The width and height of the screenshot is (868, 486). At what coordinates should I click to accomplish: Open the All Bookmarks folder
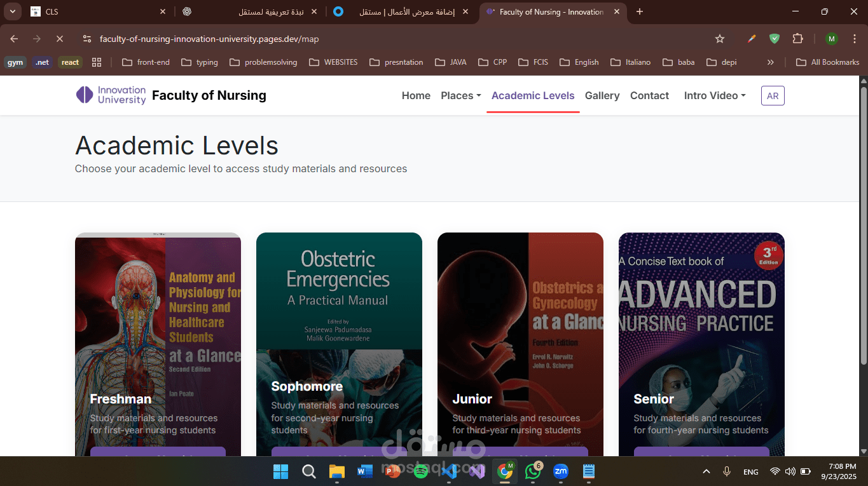coord(828,62)
